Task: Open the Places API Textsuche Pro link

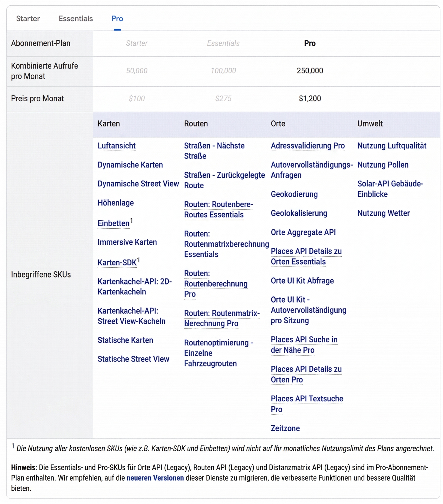Action: coord(307,399)
